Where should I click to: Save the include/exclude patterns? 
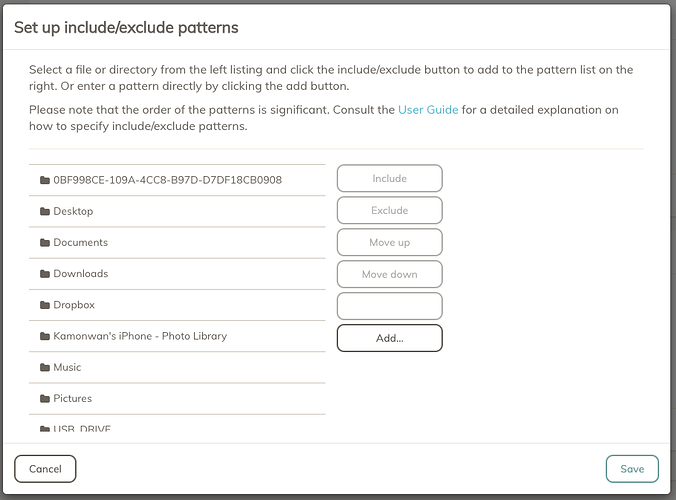click(632, 469)
